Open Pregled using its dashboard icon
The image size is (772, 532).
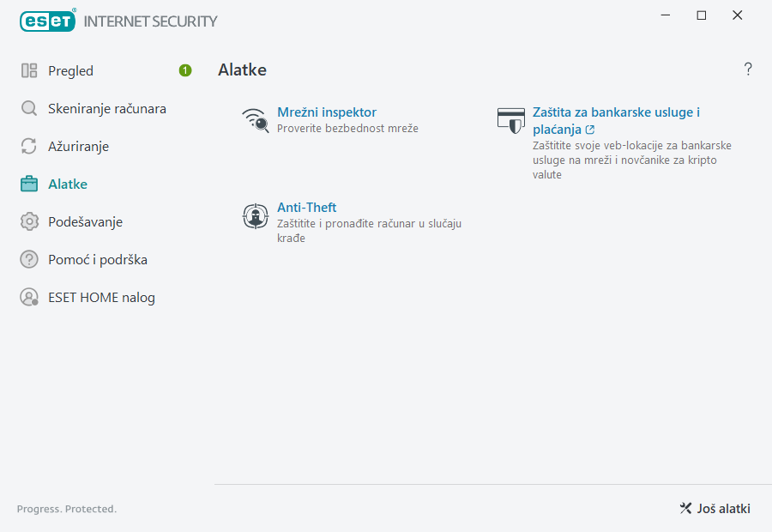click(30, 70)
